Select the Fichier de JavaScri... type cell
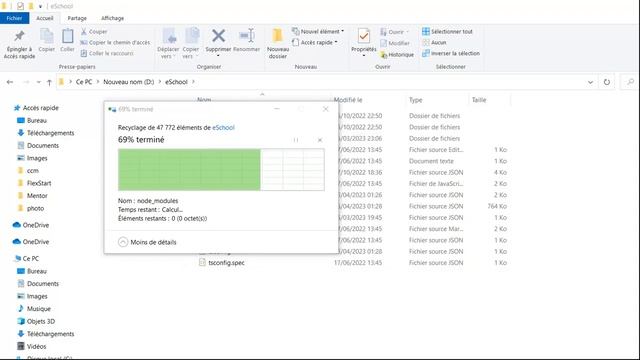 [436, 184]
